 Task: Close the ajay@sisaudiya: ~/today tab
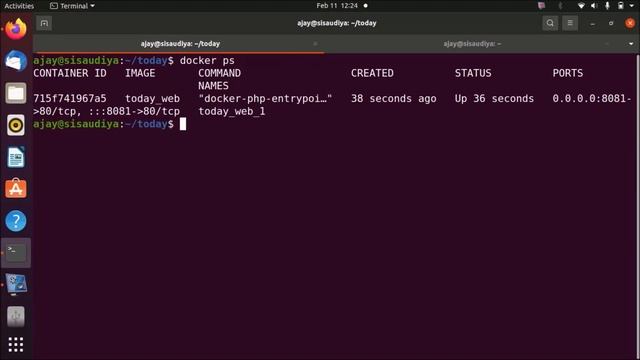[x=315, y=44]
